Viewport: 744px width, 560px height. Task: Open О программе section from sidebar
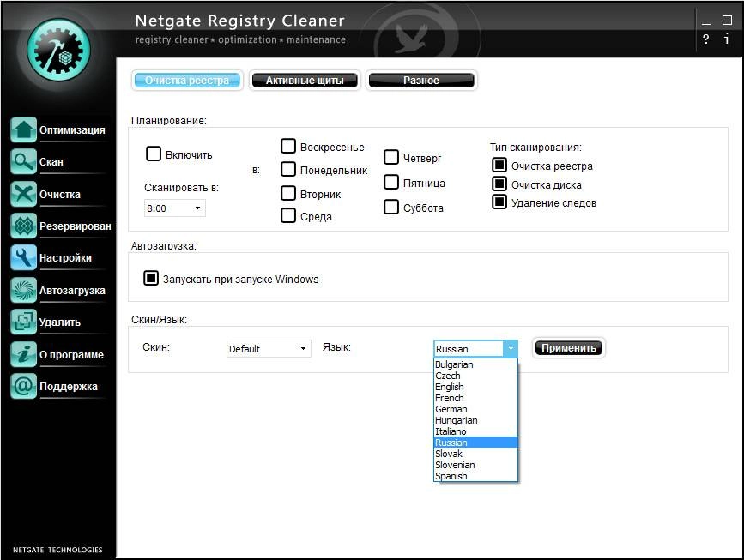pyautogui.click(x=71, y=354)
